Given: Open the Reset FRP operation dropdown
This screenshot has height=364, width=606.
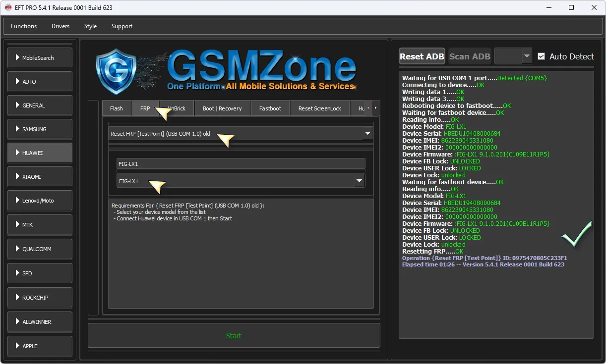Looking at the screenshot, I should click(367, 134).
